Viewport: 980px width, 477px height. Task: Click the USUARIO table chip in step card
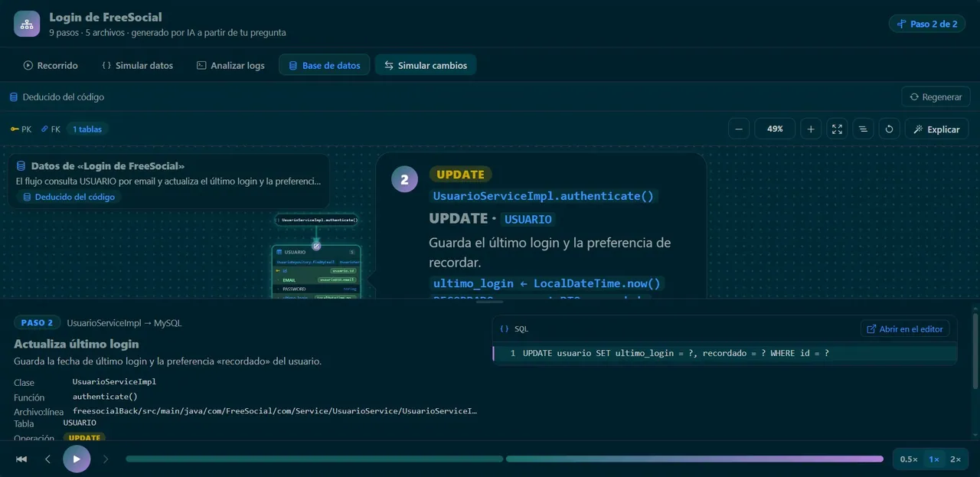[528, 219]
